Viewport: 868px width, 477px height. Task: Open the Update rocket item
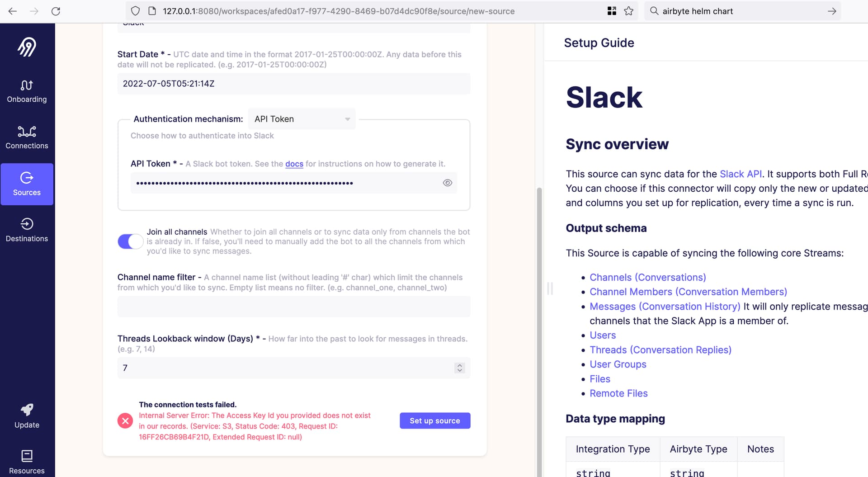tap(27, 416)
